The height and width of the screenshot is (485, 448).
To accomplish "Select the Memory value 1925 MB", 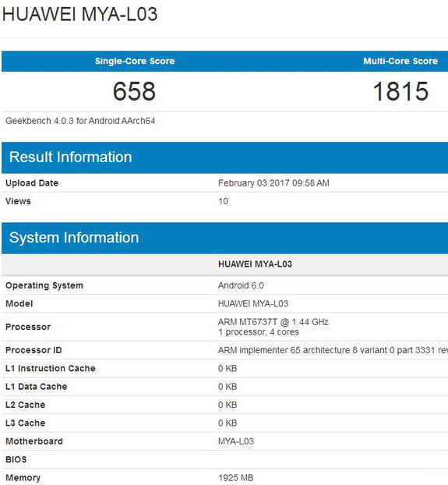I will pos(236,478).
